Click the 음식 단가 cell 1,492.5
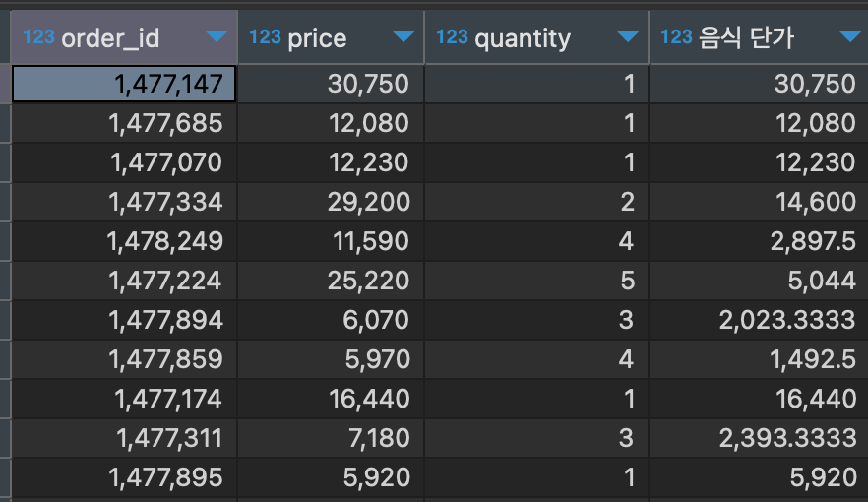The width and height of the screenshot is (868, 502). tap(759, 358)
